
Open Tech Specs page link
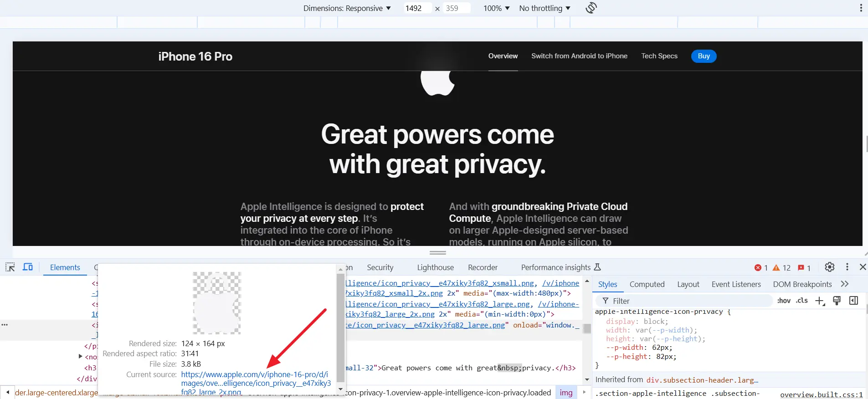(659, 56)
